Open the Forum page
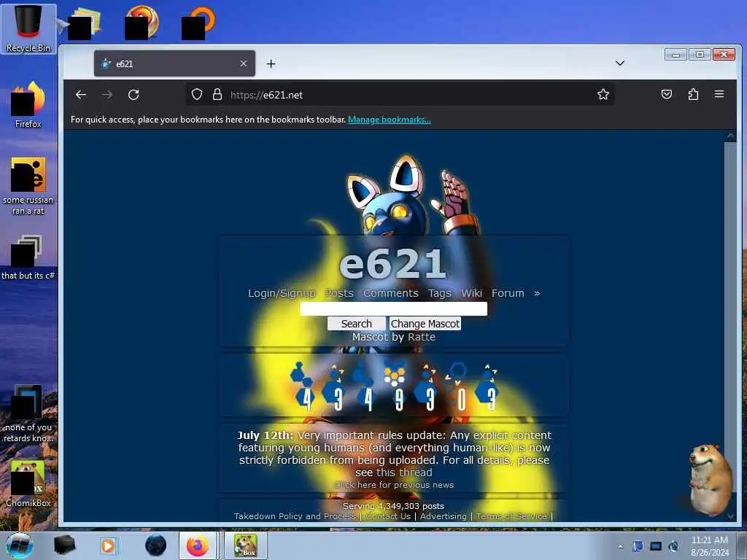This screenshot has height=560, width=747. tap(508, 293)
